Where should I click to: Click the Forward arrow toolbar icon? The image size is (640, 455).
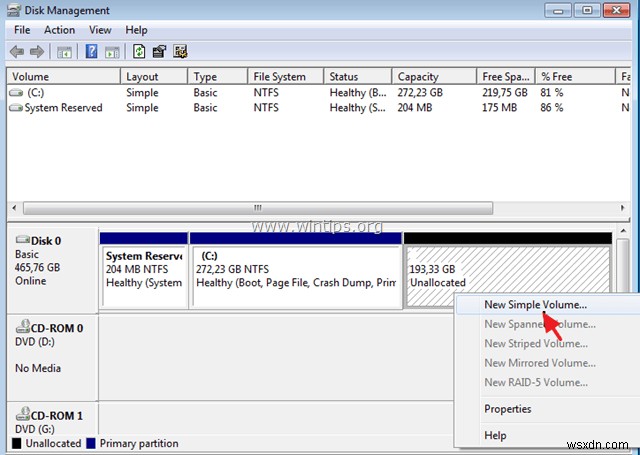[x=37, y=52]
